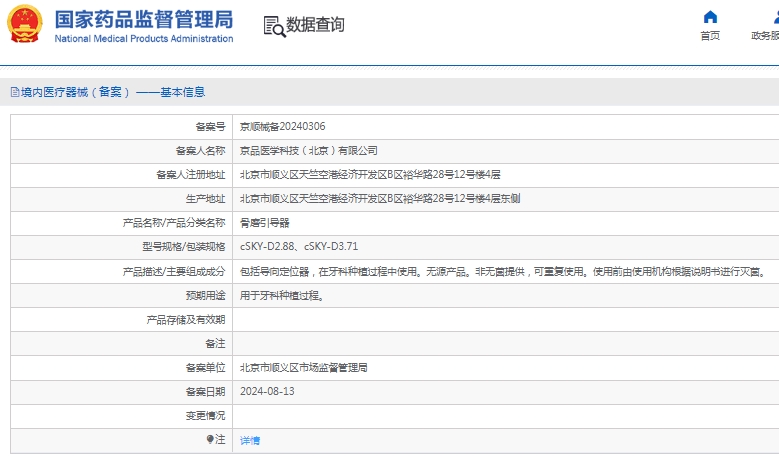This screenshot has width=779, height=460.
Task: Click the 数据查询 heading text
Action: [x=315, y=24]
